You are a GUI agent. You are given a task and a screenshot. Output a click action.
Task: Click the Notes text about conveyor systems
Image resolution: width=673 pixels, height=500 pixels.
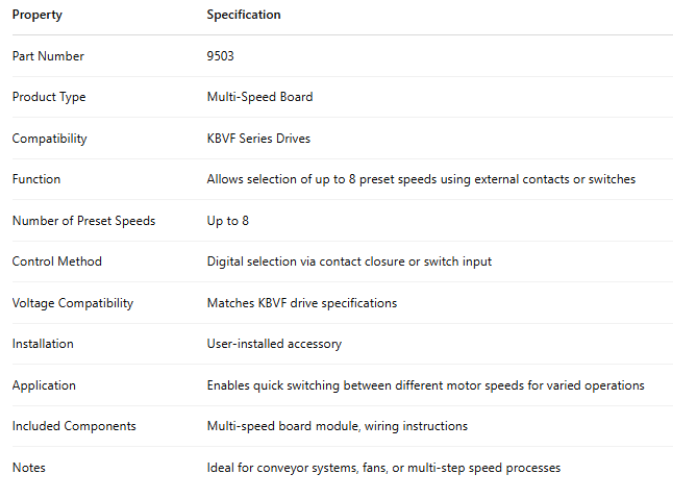tap(383, 467)
